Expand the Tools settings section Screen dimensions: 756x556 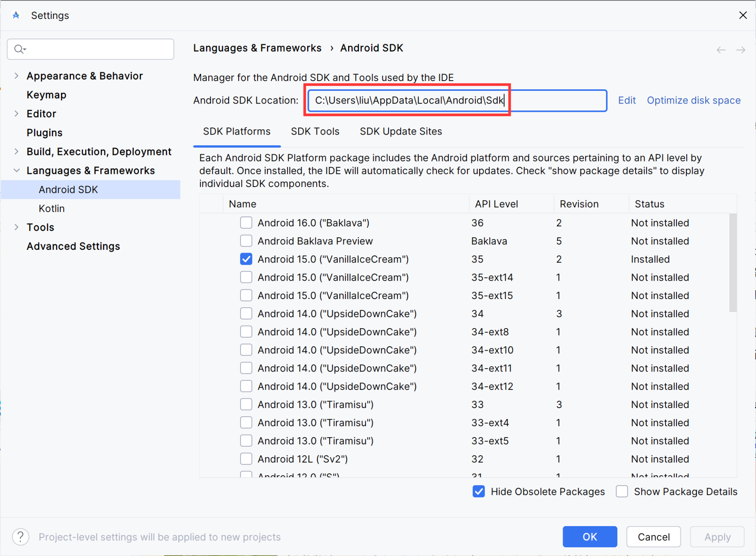(x=16, y=227)
